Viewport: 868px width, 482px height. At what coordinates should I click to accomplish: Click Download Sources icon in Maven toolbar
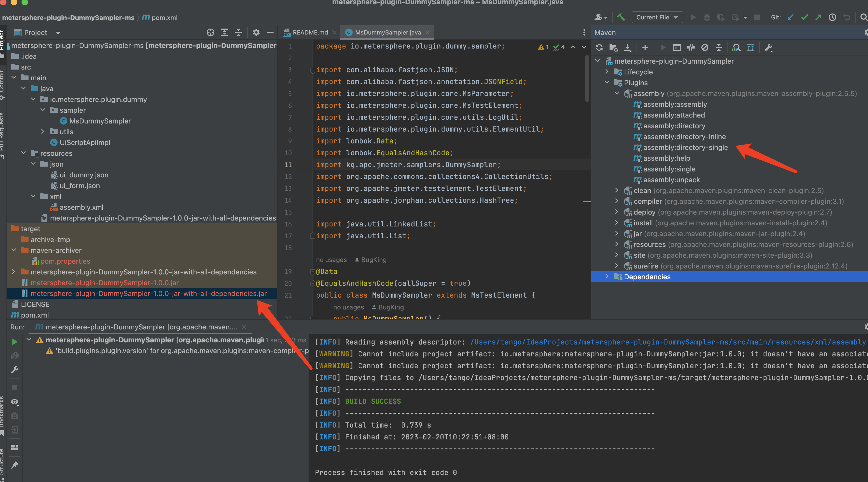click(627, 47)
